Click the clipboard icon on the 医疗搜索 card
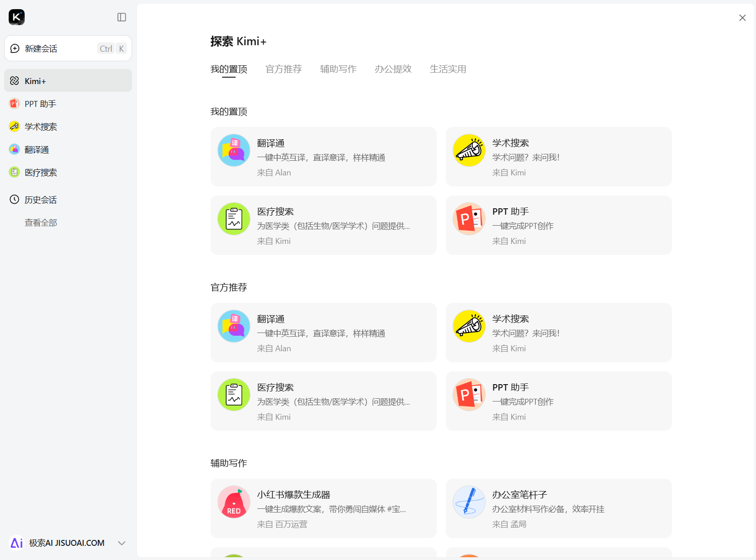The image size is (756, 560). [233, 218]
